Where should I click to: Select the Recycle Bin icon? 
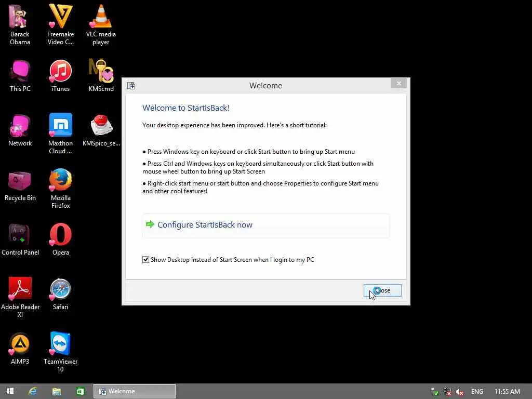pyautogui.click(x=20, y=185)
